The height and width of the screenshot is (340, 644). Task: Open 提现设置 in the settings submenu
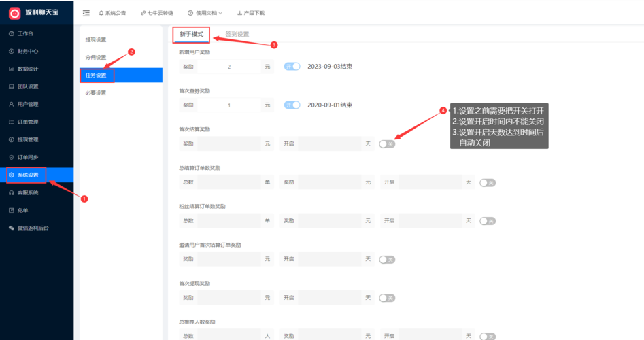tap(96, 40)
